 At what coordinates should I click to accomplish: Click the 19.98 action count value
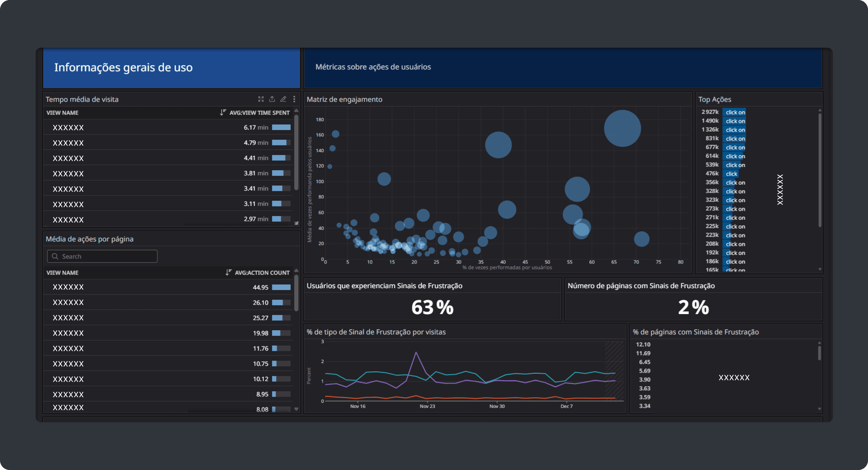pos(260,333)
